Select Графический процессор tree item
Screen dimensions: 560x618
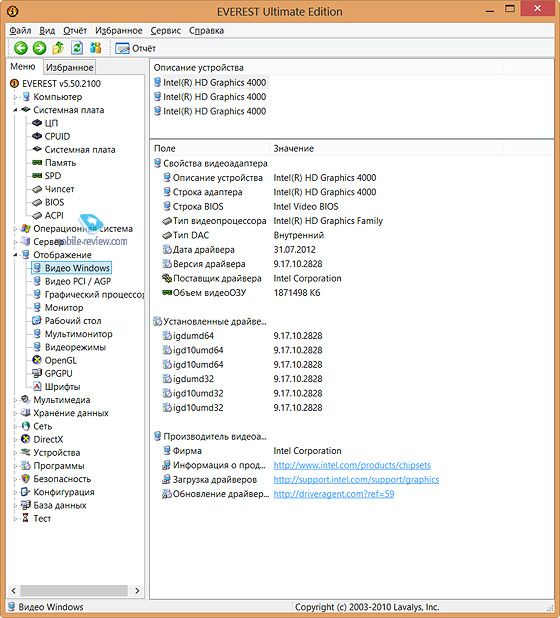point(89,294)
